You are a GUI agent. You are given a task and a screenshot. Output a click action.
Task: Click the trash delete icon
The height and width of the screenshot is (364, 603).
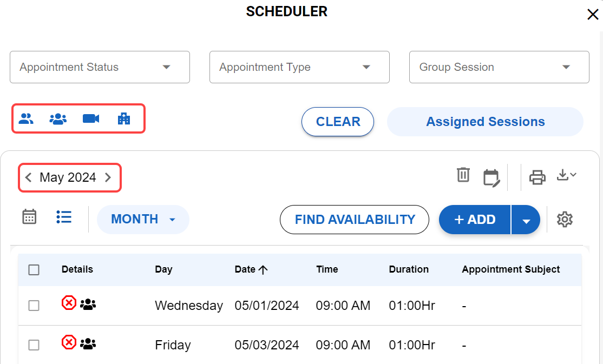pos(463,175)
